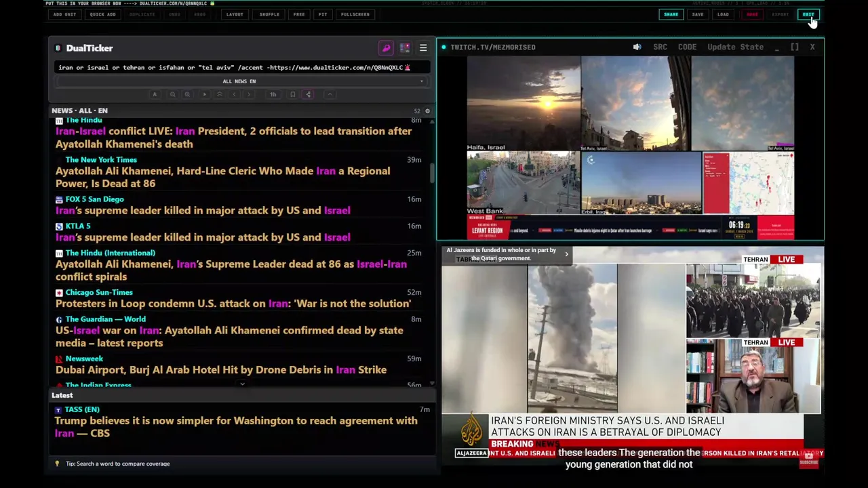Click the lightbulb tip icon at bottom

(58, 464)
